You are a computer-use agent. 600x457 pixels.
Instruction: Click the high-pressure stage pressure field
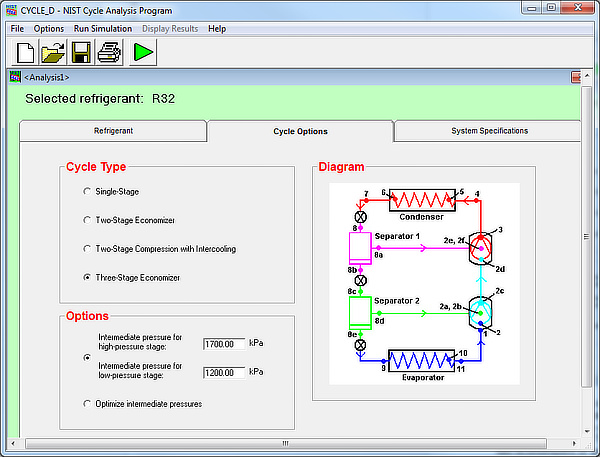[224, 344]
